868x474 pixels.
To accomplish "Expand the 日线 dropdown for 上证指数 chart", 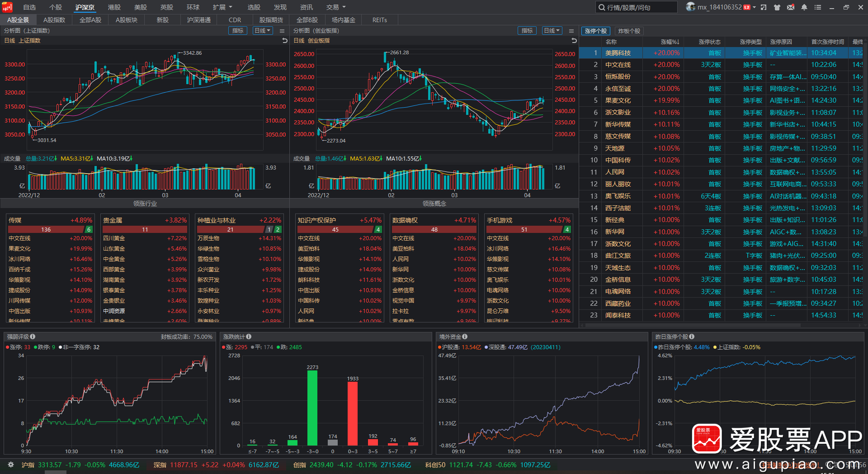I will coord(262,31).
